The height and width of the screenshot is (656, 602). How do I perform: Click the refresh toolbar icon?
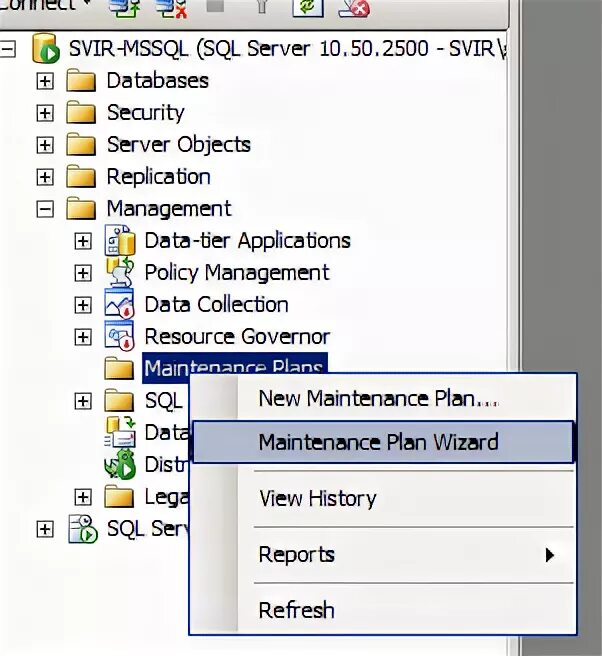(x=308, y=7)
